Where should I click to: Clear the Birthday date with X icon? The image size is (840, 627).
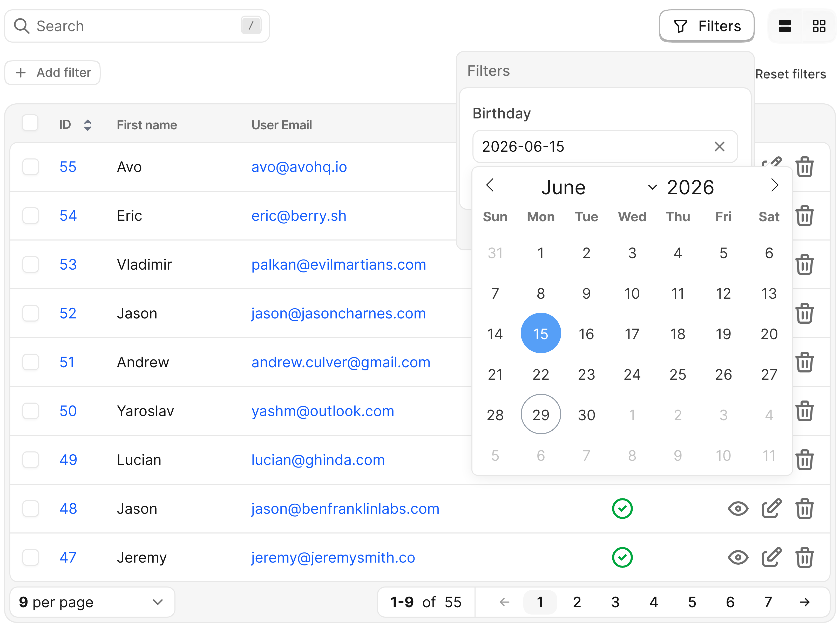pos(719,146)
